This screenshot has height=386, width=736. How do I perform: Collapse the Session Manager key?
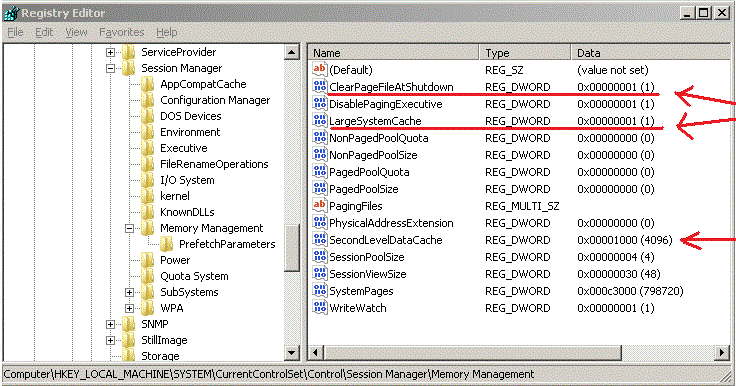110,68
